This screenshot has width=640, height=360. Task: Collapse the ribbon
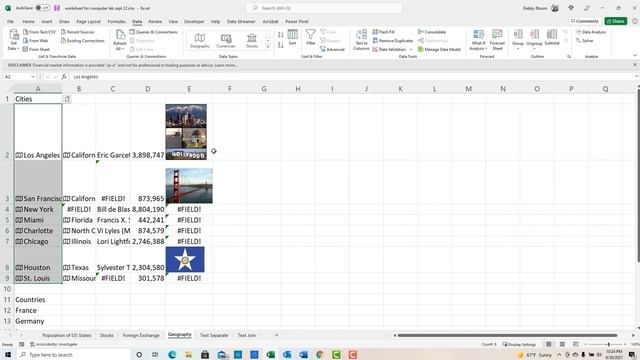click(x=635, y=56)
